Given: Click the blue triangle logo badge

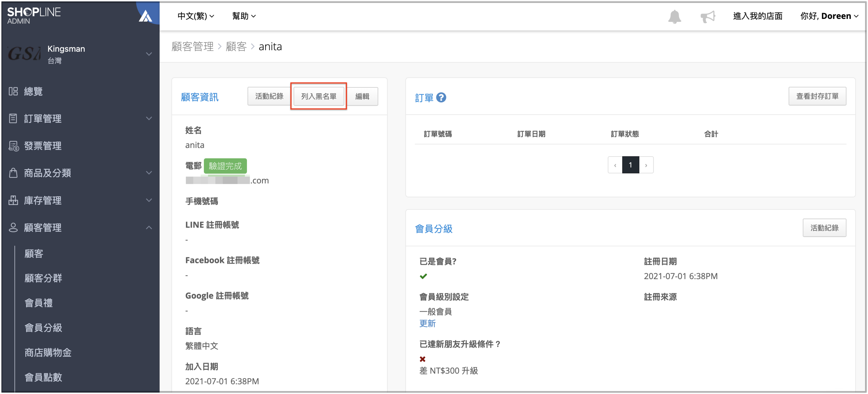Looking at the screenshot, I should 146,16.
